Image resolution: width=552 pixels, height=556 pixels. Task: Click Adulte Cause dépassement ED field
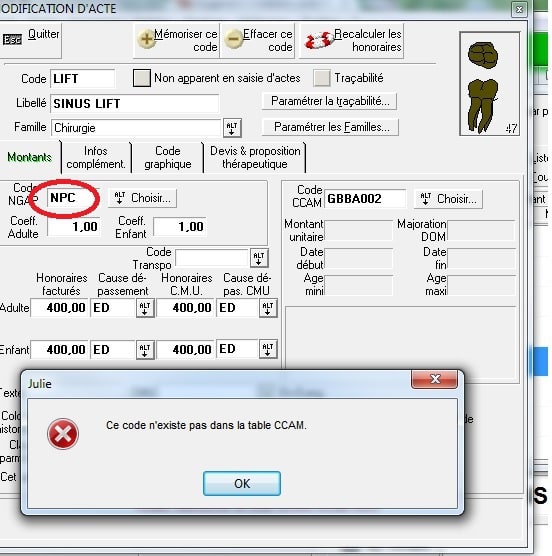coord(113,308)
